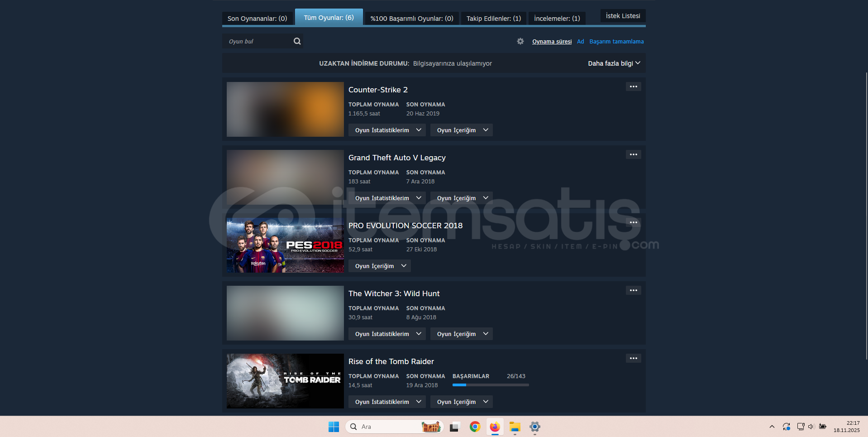Open the Counter-Strike 2 title link
This screenshot has width=868, height=437.
point(378,90)
